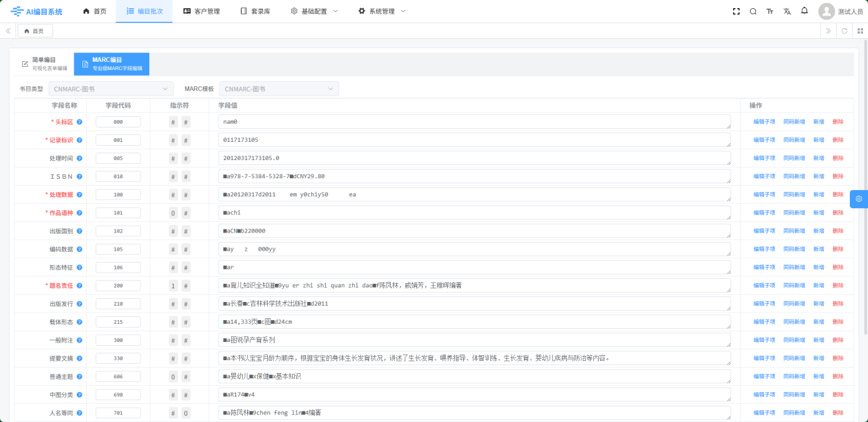
Task: Click the user avatar for 测试人员
Action: pos(826,11)
